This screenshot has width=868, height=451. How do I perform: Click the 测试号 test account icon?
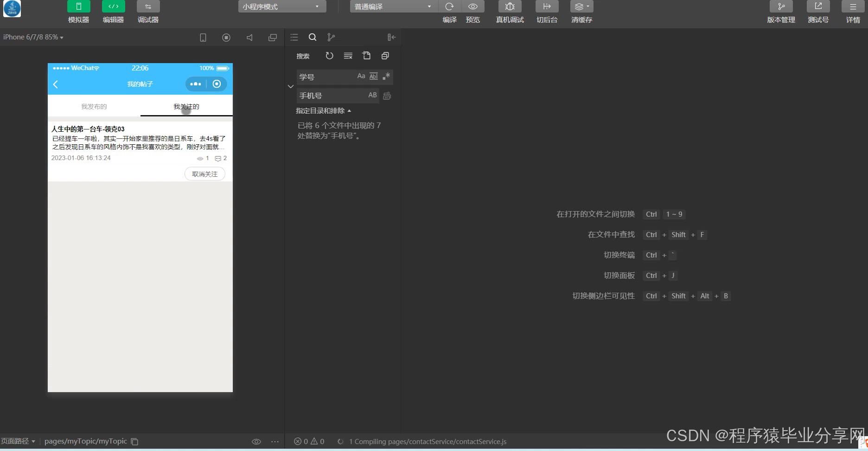(818, 6)
